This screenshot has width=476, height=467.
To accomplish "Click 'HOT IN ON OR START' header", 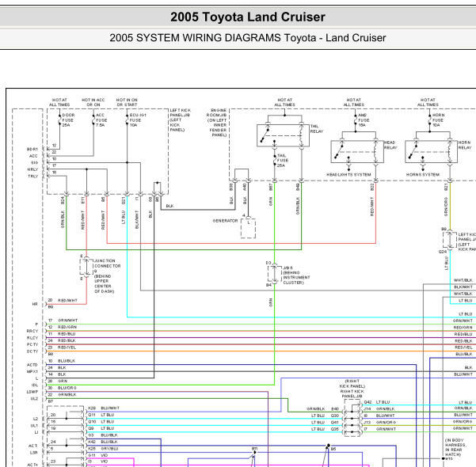I will (127, 102).
